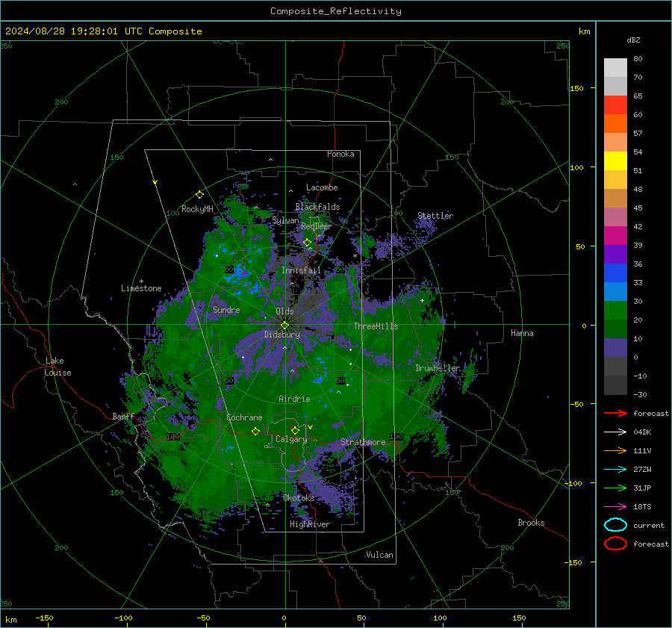Click the yellow diamond marker at Red Deer
This screenshot has width=672, height=628.
click(307, 243)
